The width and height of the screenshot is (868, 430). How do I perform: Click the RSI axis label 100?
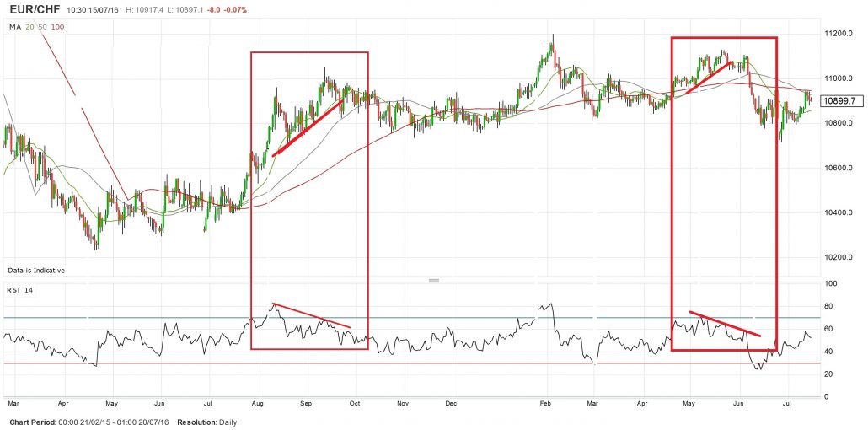click(x=831, y=283)
